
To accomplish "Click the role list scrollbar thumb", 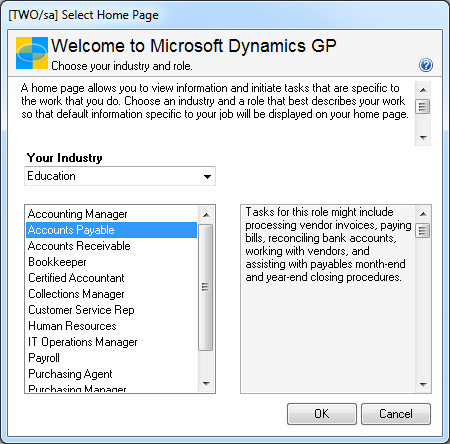I will pyautogui.click(x=206, y=287).
